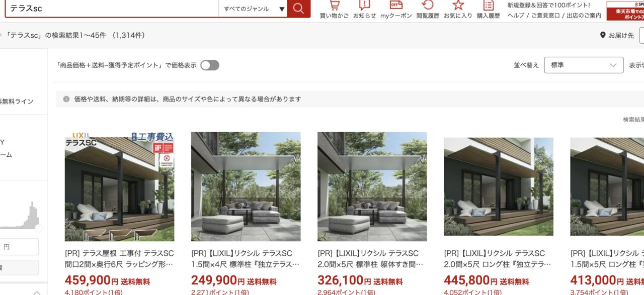
Task: Open the 249,900円 テラスSC product image
Action: pyautogui.click(x=246, y=186)
